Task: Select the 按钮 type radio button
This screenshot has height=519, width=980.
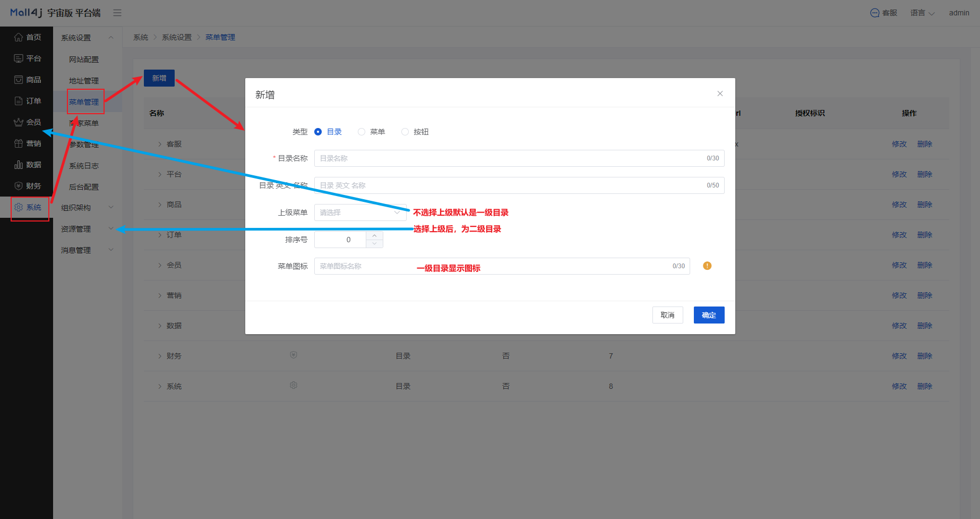Action: [x=405, y=132]
